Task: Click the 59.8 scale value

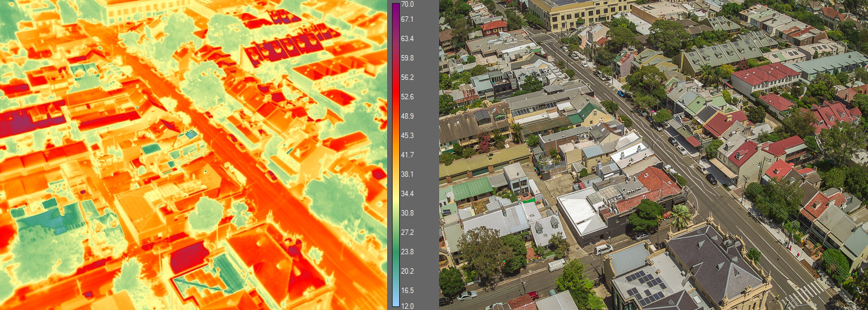Action: pos(407,58)
